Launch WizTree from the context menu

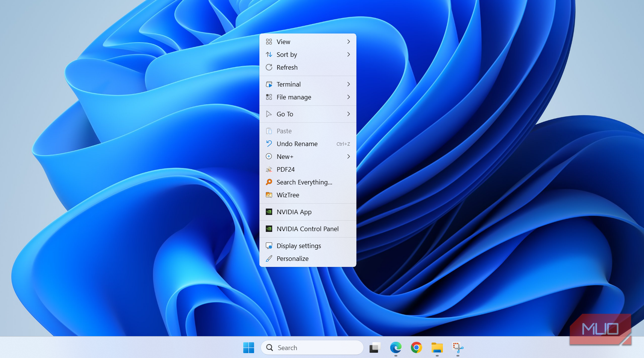(x=308, y=195)
